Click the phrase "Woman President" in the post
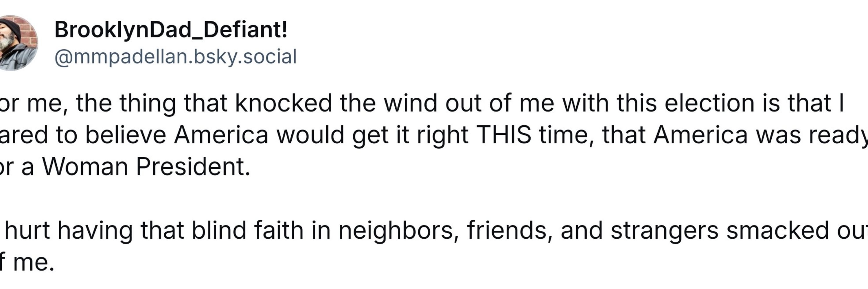The image size is (868, 289). tap(146, 166)
